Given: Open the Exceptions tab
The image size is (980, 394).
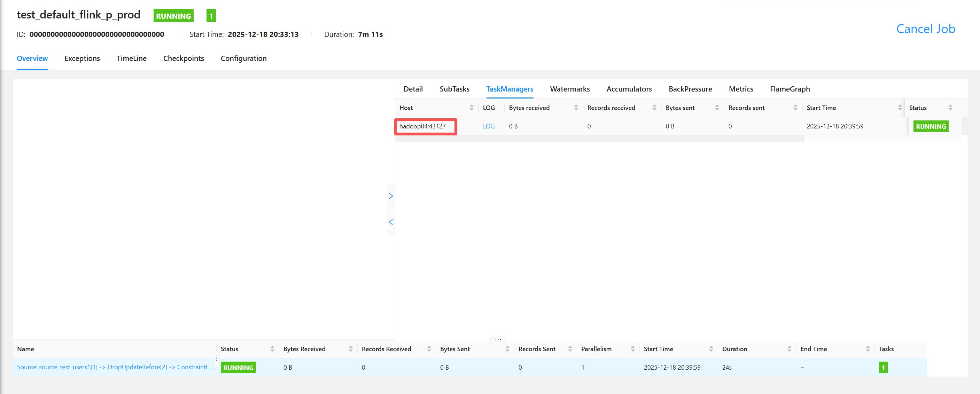Looking at the screenshot, I should pyautogui.click(x=82, y=58).
